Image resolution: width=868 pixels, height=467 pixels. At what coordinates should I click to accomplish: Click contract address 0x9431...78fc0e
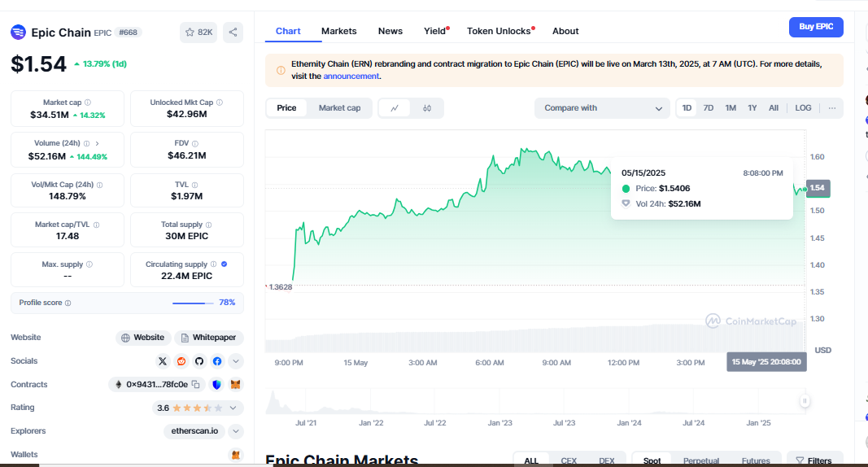(157, 385)
